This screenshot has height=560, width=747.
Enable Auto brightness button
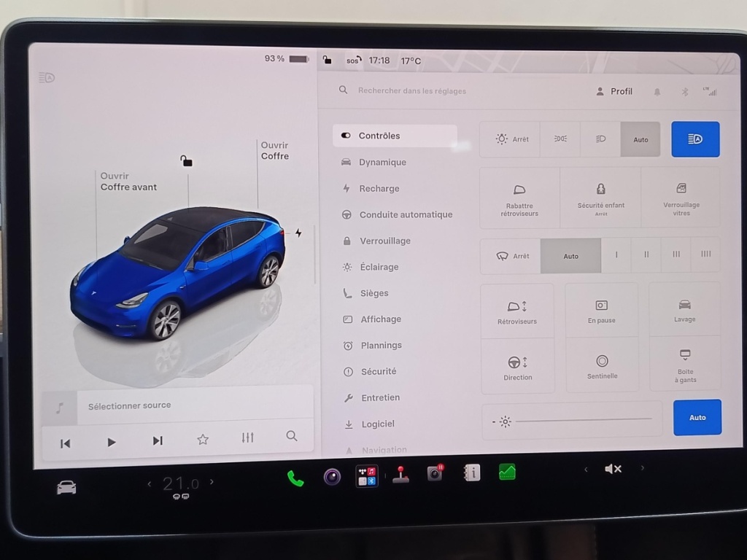tap(697, 418)
